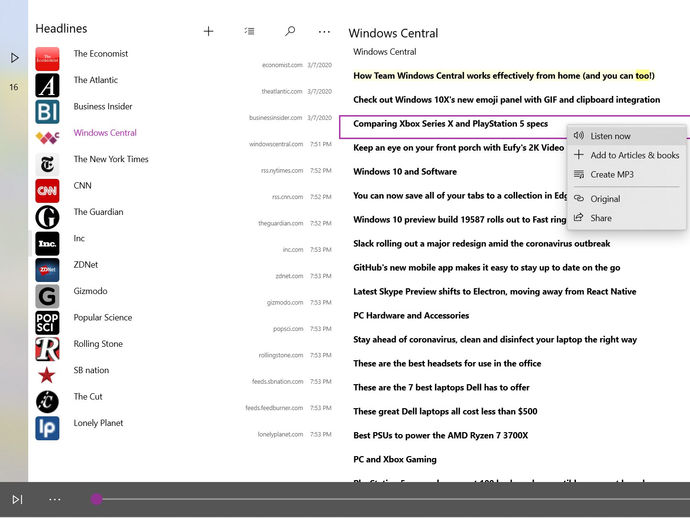Open 'Comparing Xbox Series X and PlayStation 5 specs'
The width and height of the screenshot is (690, 518).
point(451,124)
